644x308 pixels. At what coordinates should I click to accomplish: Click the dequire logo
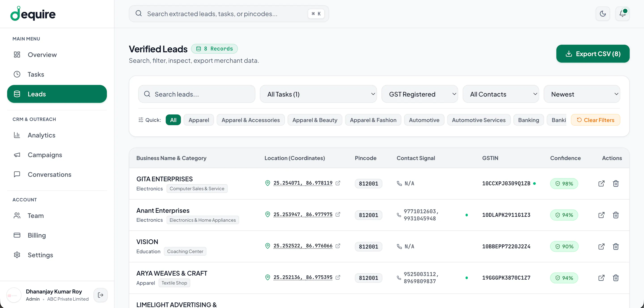[33, 14]
